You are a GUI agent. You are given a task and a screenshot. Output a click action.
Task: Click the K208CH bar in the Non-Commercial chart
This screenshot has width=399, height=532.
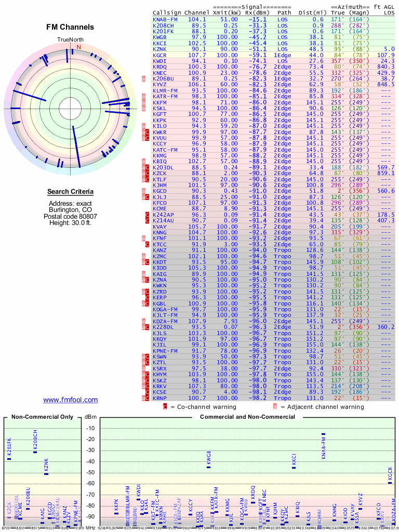[x=35, y=451]
